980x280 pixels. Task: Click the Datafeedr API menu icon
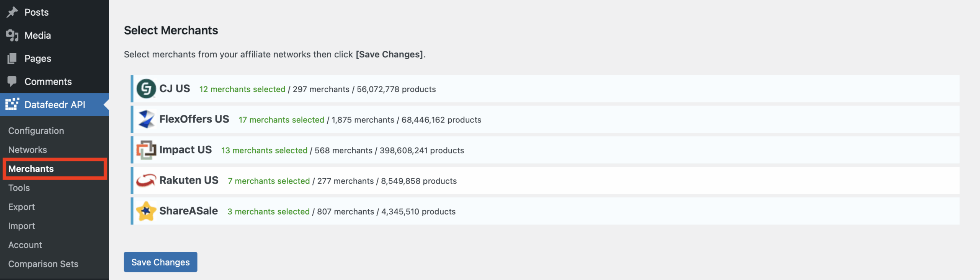(12, 104)
